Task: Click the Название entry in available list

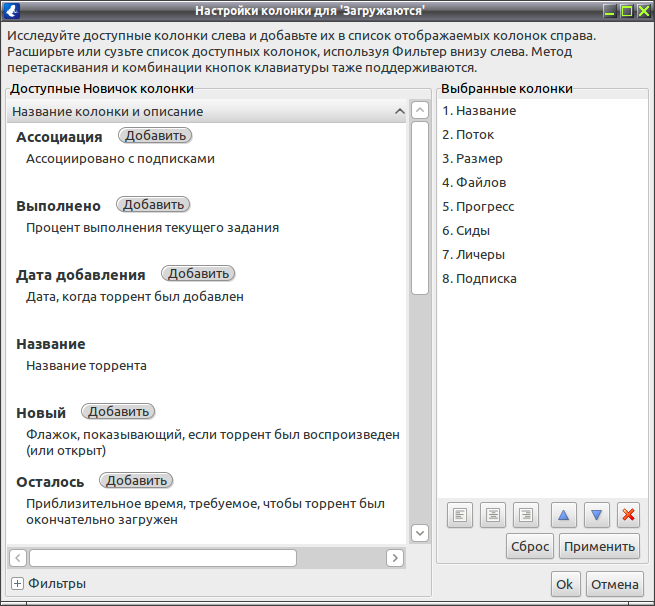Action: click(51, 344)
